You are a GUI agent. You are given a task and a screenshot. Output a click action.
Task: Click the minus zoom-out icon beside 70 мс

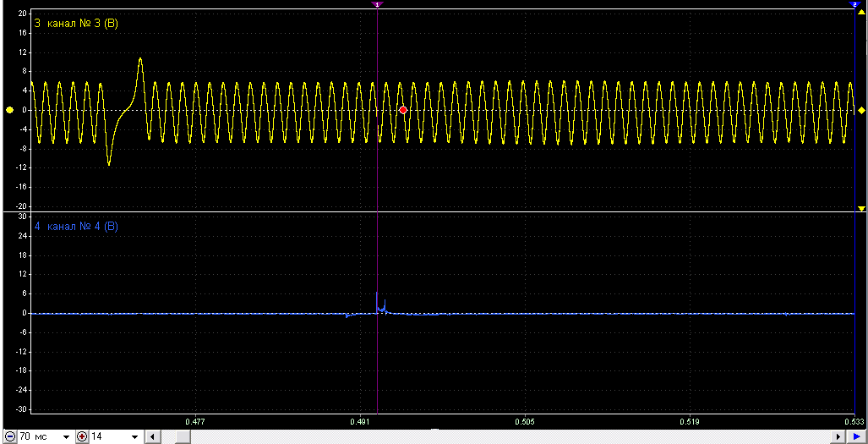coord(10,436)
